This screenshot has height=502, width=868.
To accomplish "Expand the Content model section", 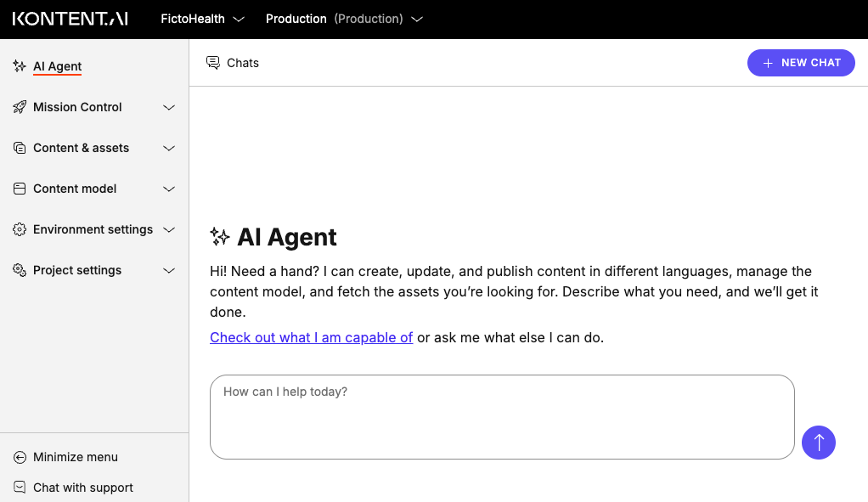I will pyautogui.click(x=168, y=189).
